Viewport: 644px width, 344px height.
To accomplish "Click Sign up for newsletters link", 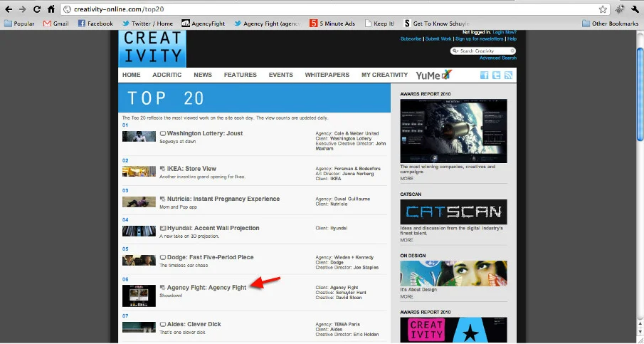I will (x=480, y=38).
